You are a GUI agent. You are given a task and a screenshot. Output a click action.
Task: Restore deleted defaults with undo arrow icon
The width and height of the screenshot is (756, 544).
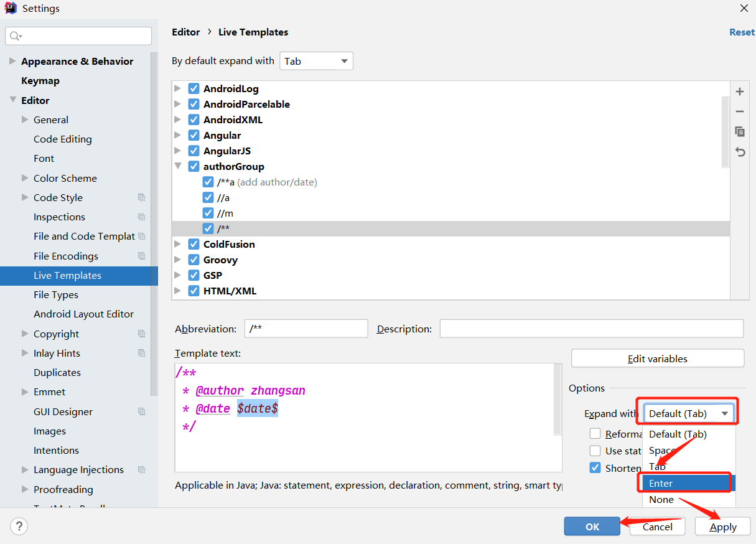pos(740,151)
